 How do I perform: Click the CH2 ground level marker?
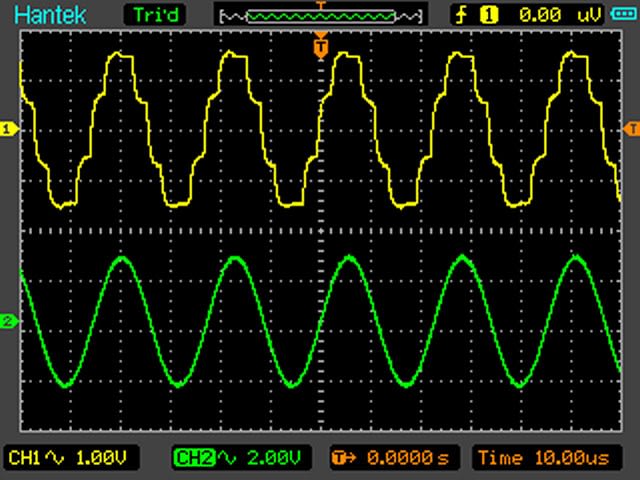click(9, 321)
